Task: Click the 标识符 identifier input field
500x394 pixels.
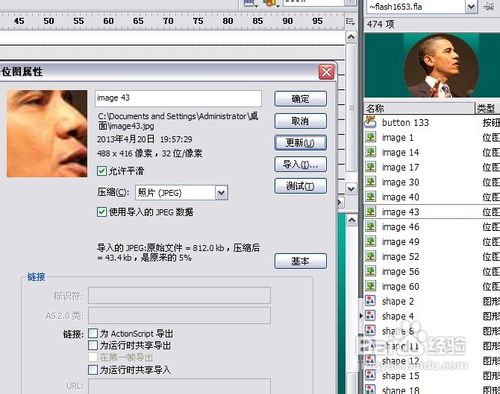Action: pyautogui.click(x=179, y=296)
